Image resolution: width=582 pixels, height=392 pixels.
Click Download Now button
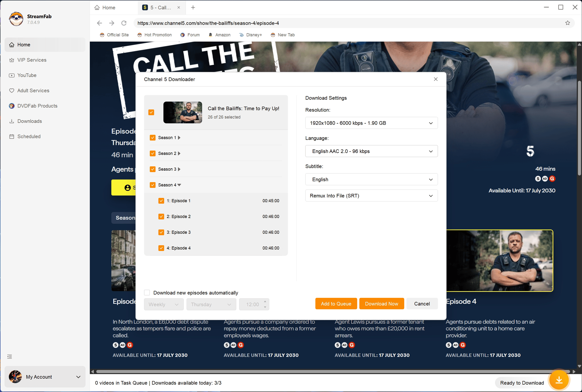[x=381, y=304]
